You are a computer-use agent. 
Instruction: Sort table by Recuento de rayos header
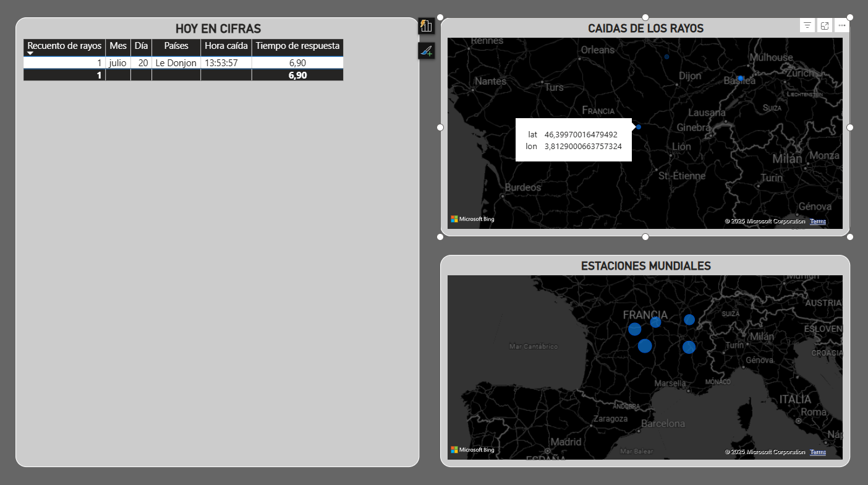[64, 46]
